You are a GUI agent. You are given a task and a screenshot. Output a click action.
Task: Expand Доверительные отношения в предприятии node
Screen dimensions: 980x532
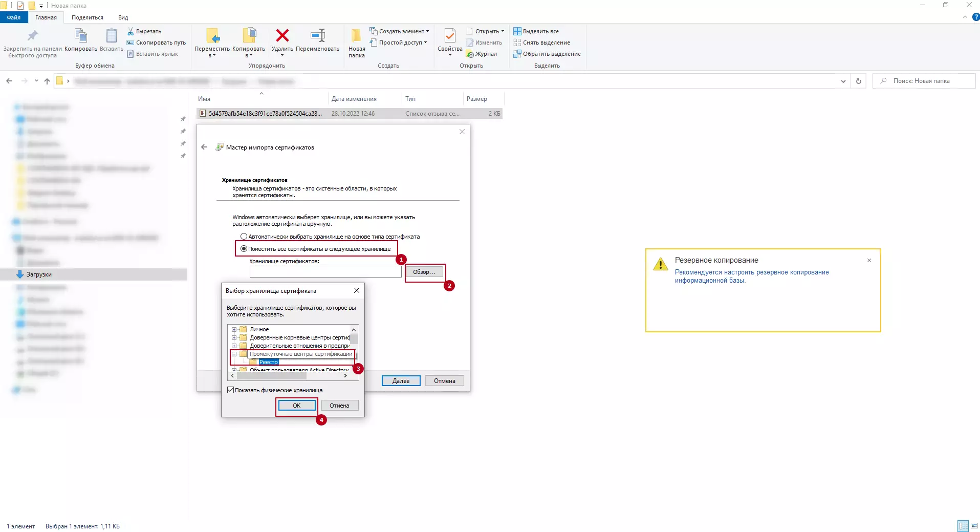pos(234,346)
